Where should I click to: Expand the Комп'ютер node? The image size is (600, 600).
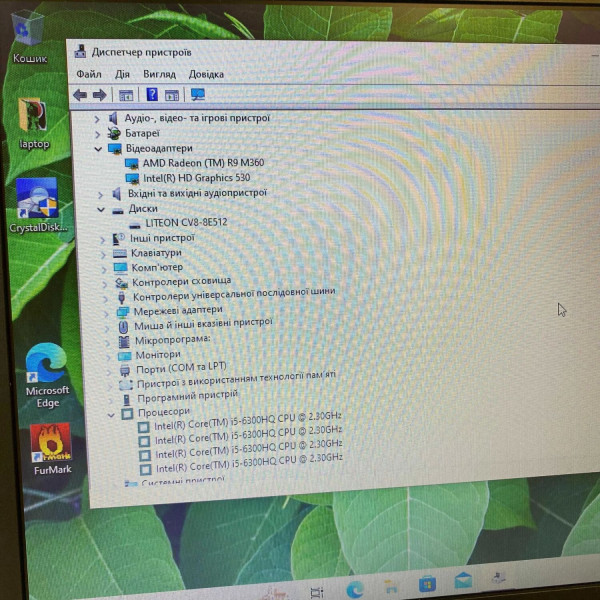[x=104, y=269]
